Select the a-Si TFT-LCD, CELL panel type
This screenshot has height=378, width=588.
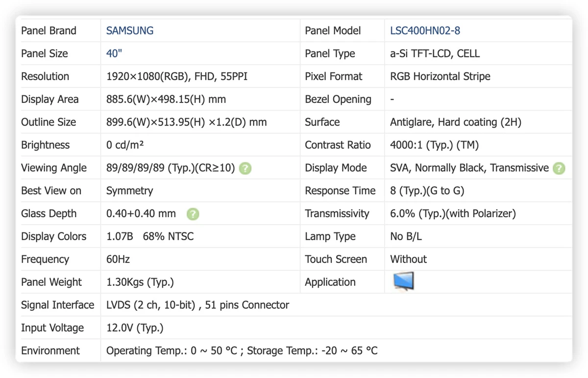click(435, 53)
